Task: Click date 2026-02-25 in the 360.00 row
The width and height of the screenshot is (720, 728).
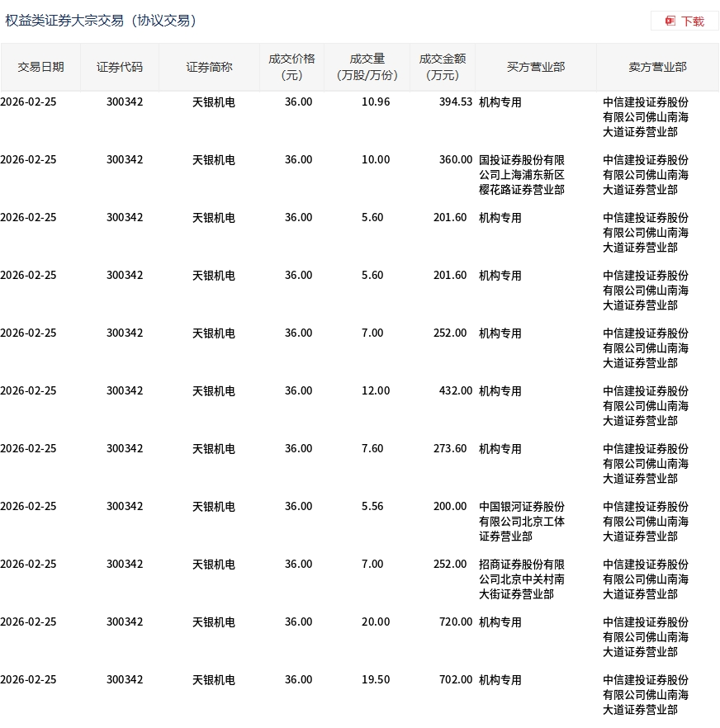Action: [x=28, y=160]
